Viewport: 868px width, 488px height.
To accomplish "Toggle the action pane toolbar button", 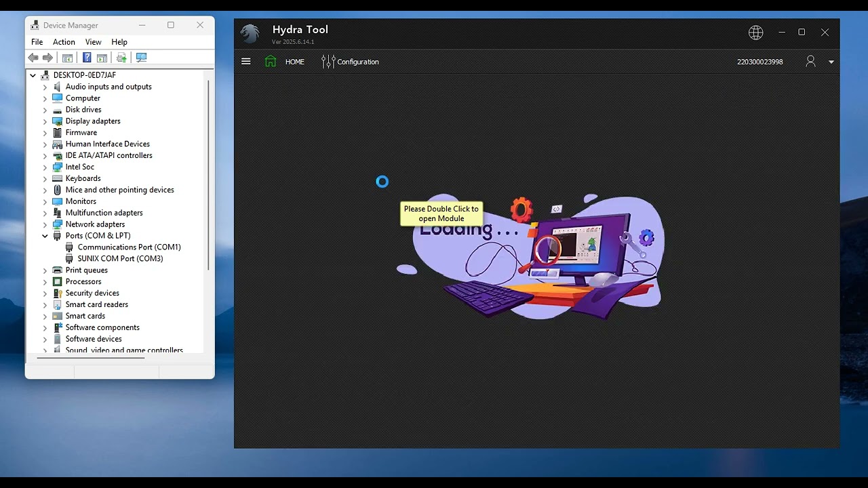I will (102, 58).
